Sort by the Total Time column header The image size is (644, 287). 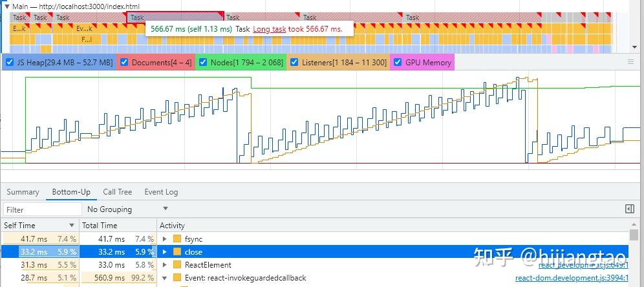(x=118, y=225)
